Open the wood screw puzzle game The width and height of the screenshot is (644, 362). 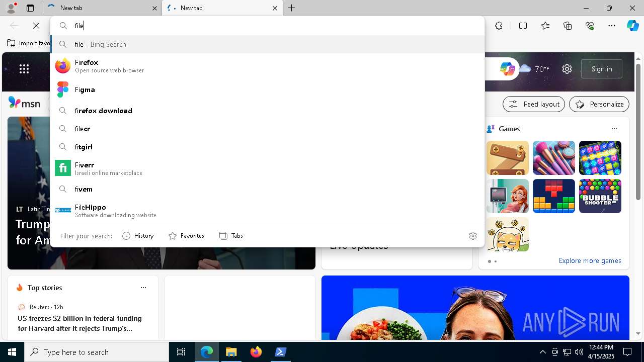click(x=508, y=158)
